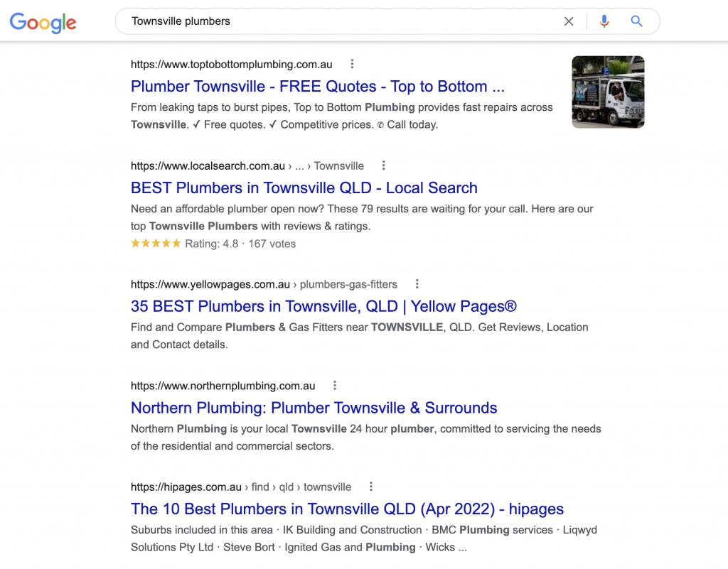Image resolution: width=728 pixels, height=569 pixels.
Task: Click the snippet starting 'From leaking taps to burst pipes'
Action: click(x=341, y=116)
